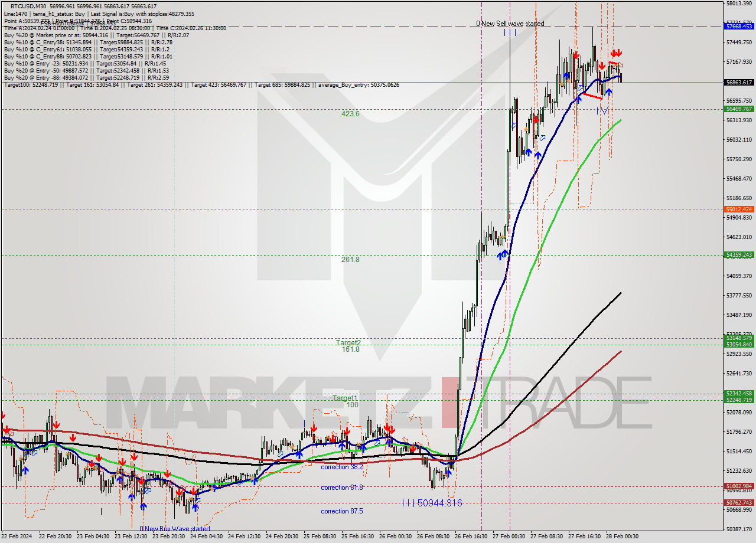756x543 pixels.
Task: Click the '24 Feb 04:30' time axis label
Action: coord(207,537)
